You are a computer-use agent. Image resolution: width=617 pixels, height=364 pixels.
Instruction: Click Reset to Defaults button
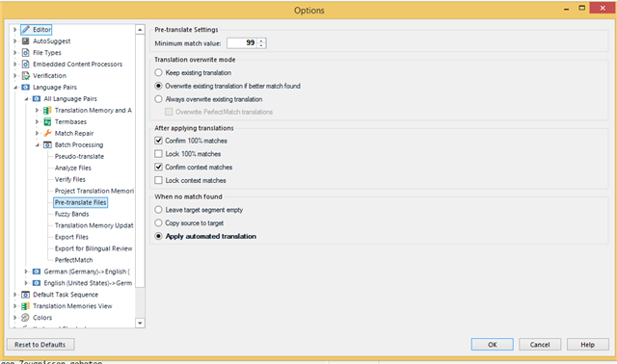40,345
